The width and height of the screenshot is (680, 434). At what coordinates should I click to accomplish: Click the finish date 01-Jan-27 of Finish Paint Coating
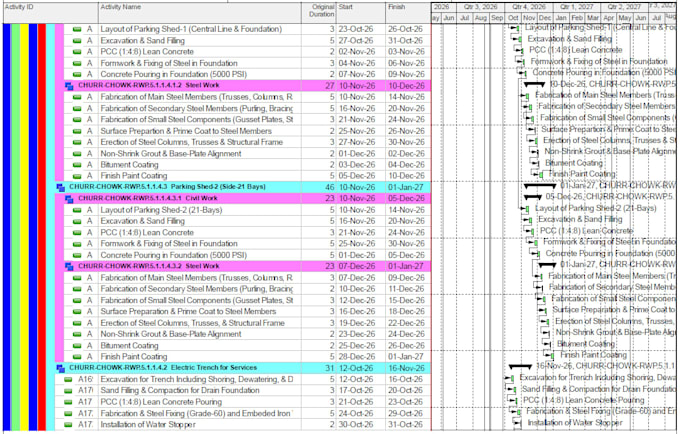click(408, 357)
